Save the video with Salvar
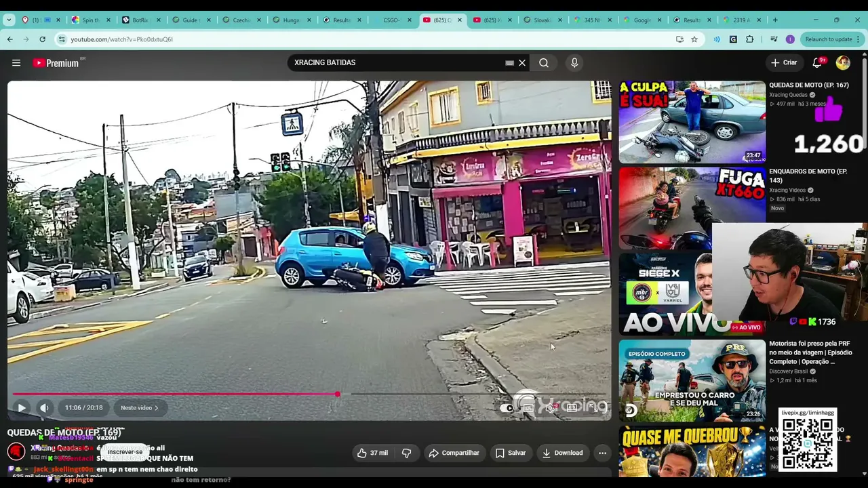The width and height of the screenshot is (868, 488). click(511, 453)
